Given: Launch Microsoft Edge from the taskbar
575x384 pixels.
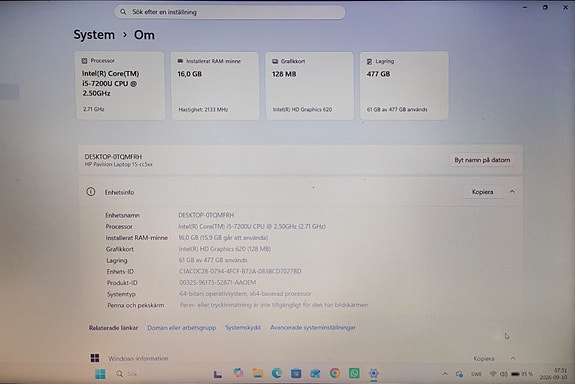Looking at the screenshot, I should pos(277,373).
